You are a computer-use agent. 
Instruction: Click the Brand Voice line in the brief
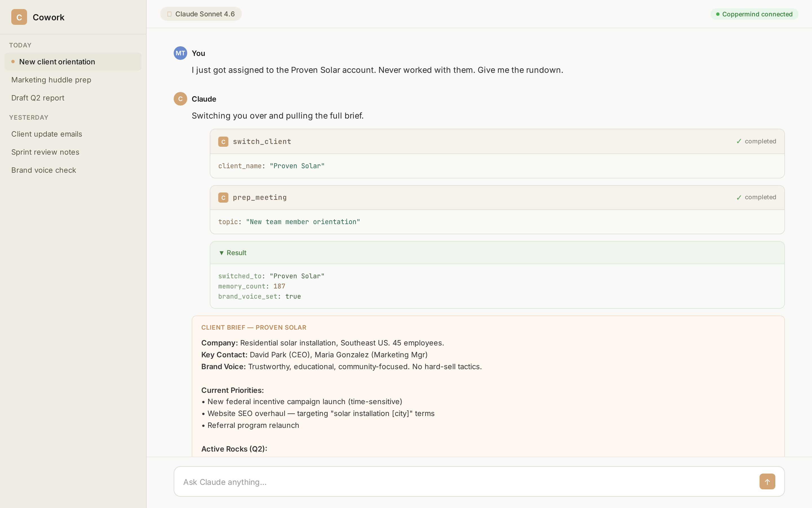341,367
